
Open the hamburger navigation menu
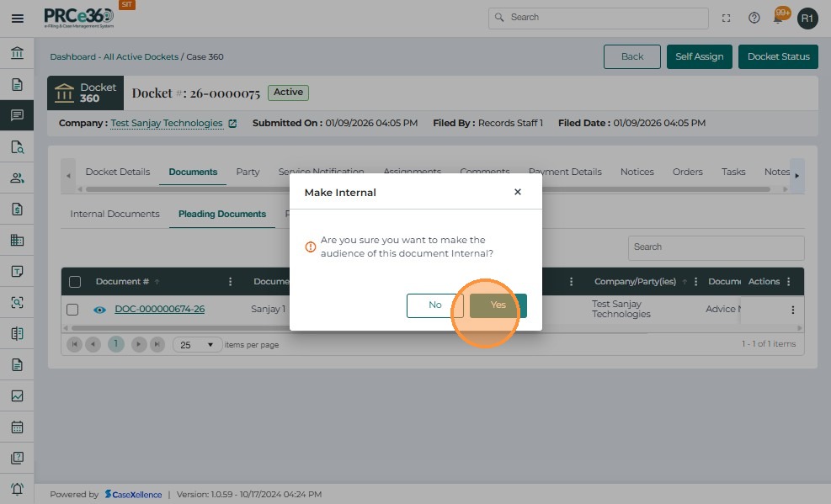17,19
